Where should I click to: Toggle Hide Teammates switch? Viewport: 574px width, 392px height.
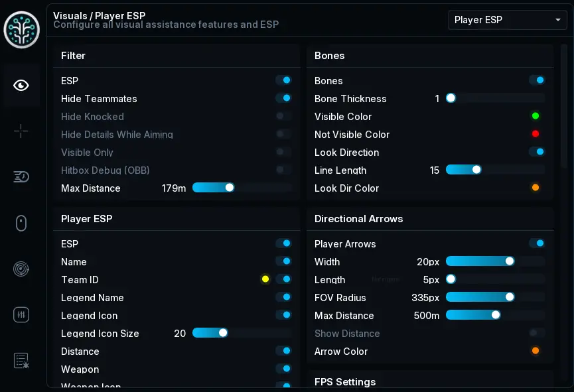[x=283, y=98]
